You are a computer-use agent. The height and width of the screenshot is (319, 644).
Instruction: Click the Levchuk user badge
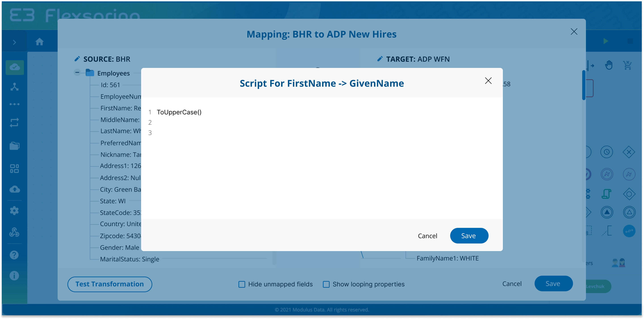(x=598, y=286)
